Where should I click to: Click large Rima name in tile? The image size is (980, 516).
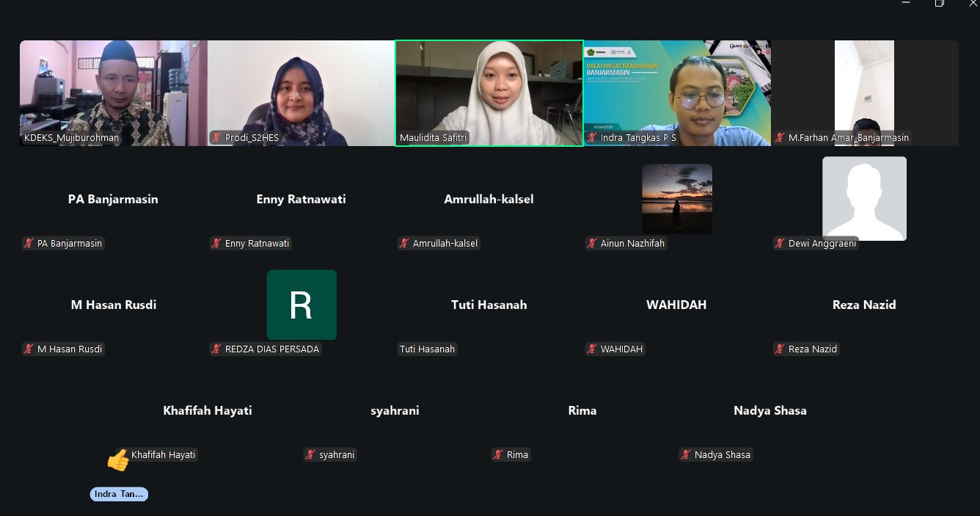[582, 410]
